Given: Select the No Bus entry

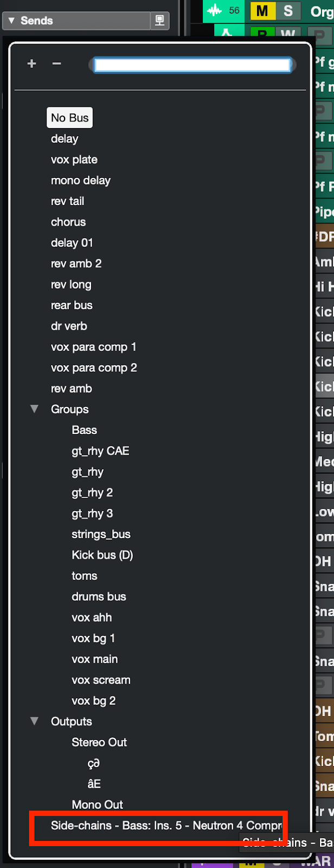Looking at the screenshot, I should pos(70,118).
